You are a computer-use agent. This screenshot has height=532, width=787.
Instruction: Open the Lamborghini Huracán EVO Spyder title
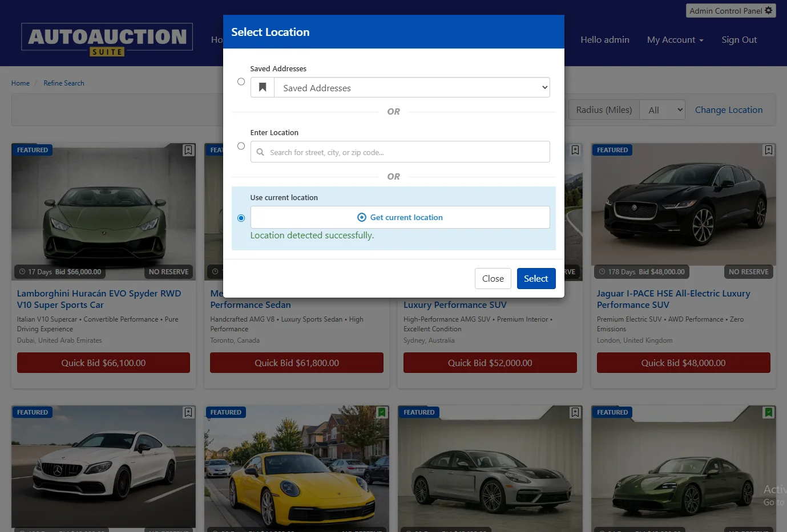click(99, 299)
